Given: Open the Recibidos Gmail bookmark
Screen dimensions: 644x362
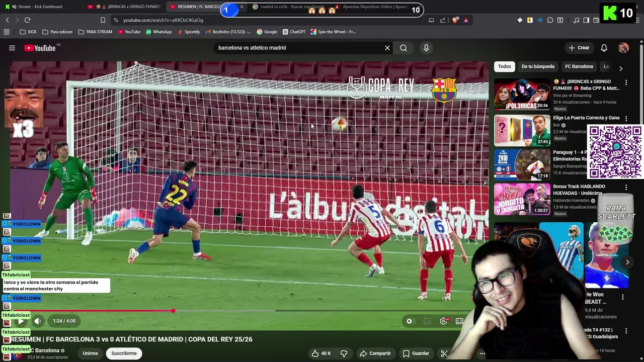Looking at the screenshot, I should pos(227,32).
